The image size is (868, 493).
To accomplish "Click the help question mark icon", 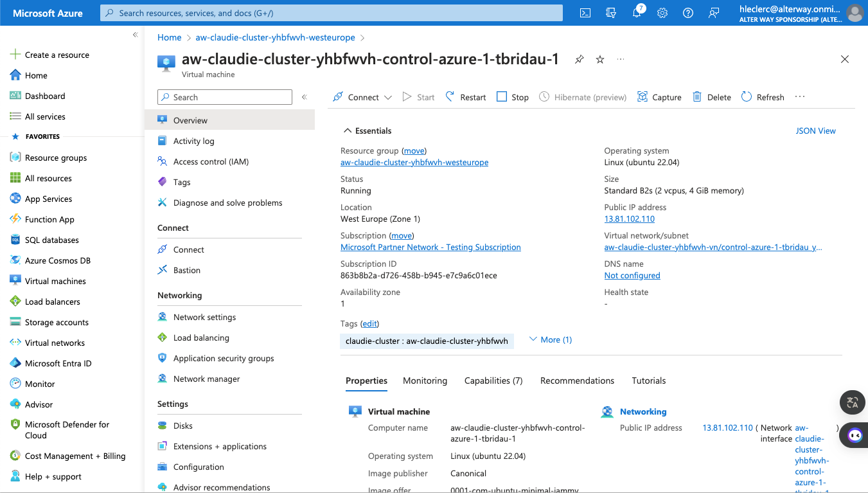I will click(x=688, y=13).
